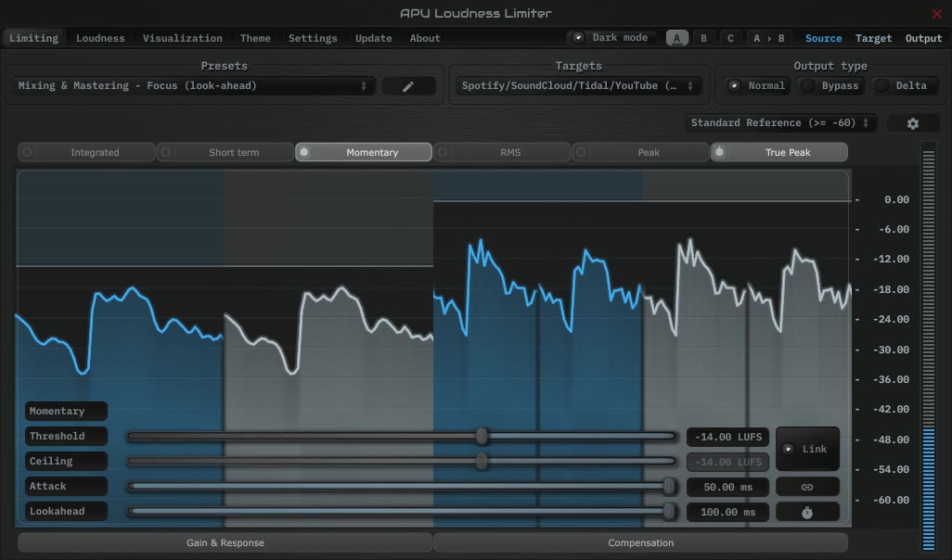Screen dimensions: 952x560
Task: Click the 0.00 scale label
Action: [x=896, y=199]
